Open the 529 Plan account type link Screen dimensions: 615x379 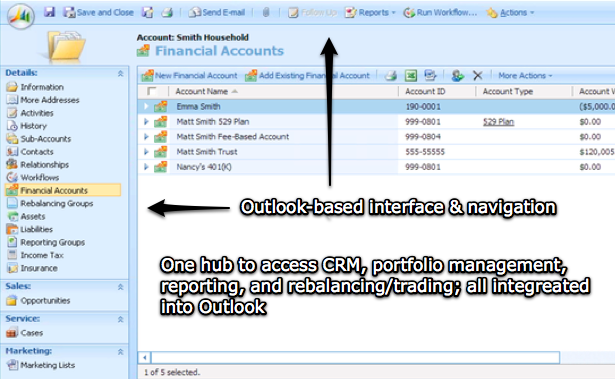pyautogui.click(x=498, y=122)
